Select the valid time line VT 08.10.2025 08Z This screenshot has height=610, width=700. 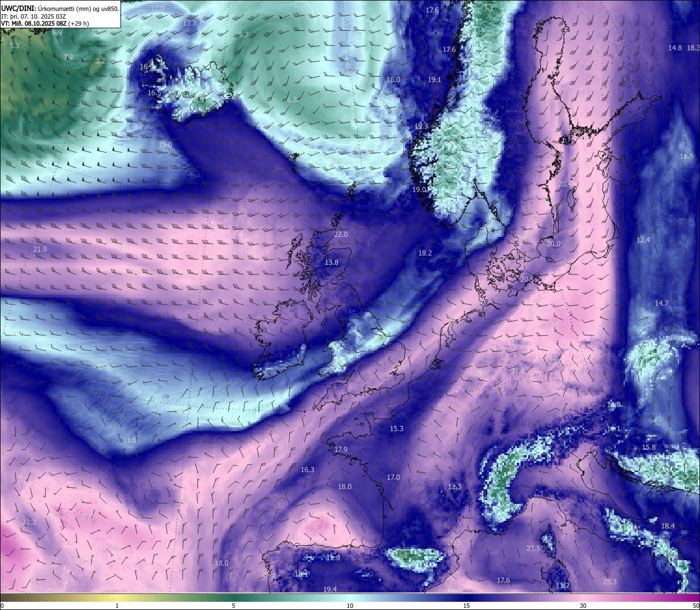tap(44, 24)
